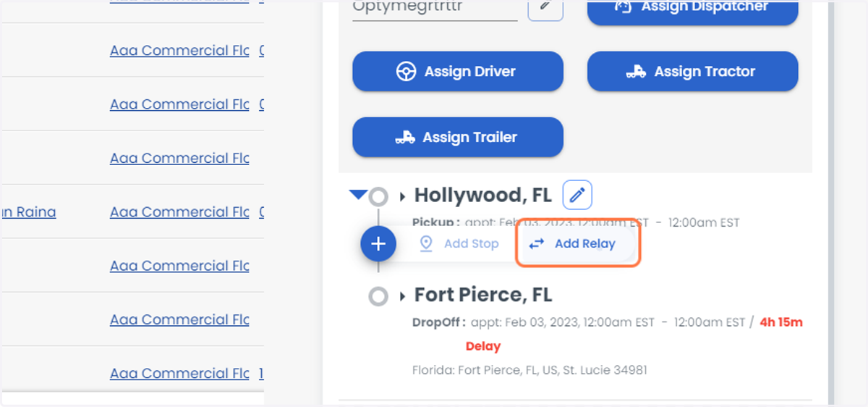Click the Assign Dispatcher button

pyautogui.click(x=692, y=12)
